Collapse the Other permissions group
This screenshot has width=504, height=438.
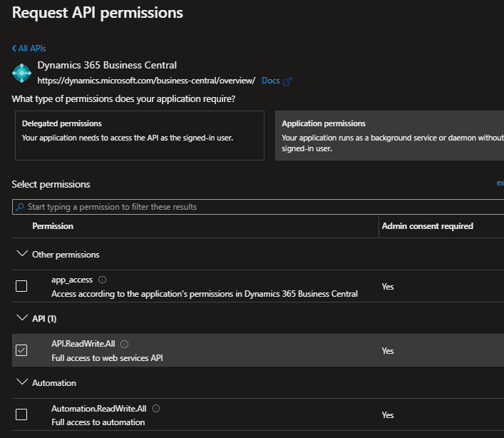(22, 254)
